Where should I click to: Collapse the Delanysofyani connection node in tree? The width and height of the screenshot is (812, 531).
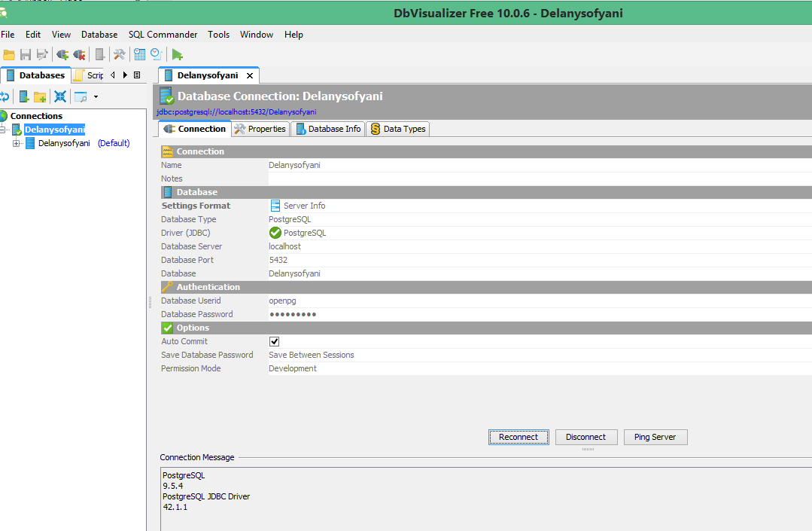[x=2, y=130]
